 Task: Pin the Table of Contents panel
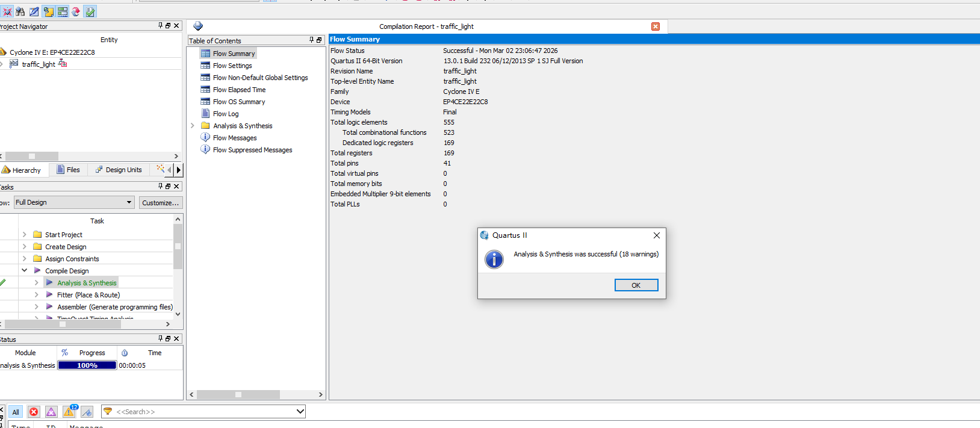click(311, 40)
